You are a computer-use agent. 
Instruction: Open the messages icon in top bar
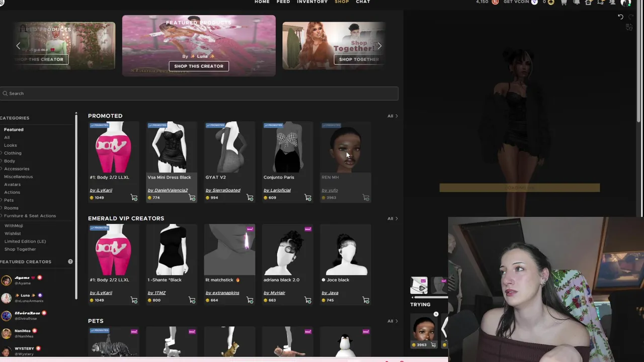(600, 2)
